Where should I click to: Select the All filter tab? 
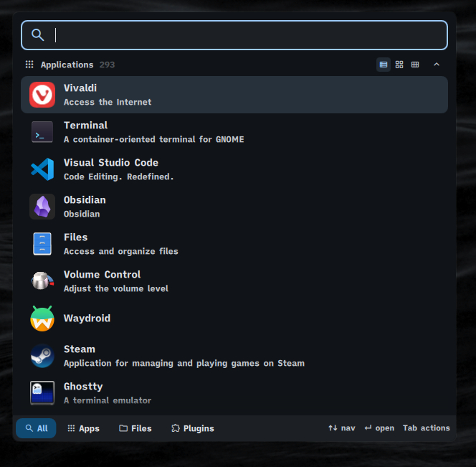[36, 428]
